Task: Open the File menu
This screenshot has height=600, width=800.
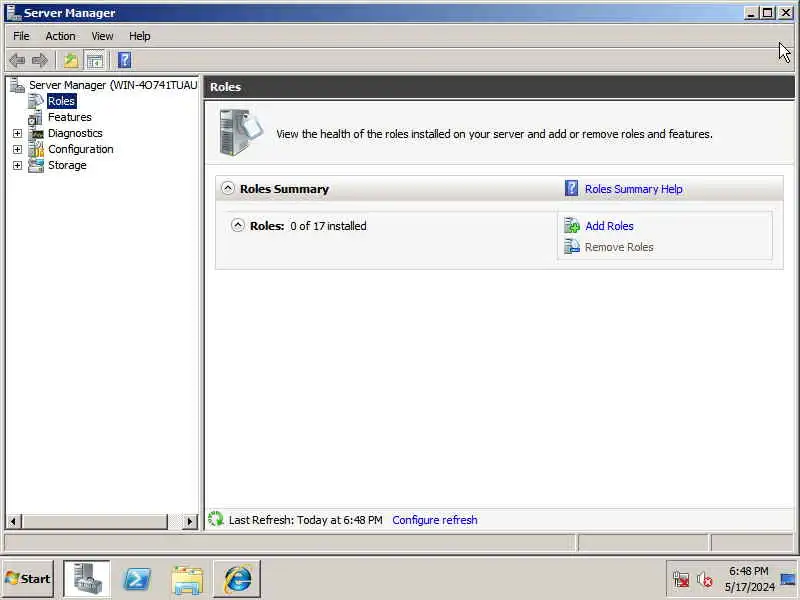Action: pyautogui.click(x=21, y=36)
